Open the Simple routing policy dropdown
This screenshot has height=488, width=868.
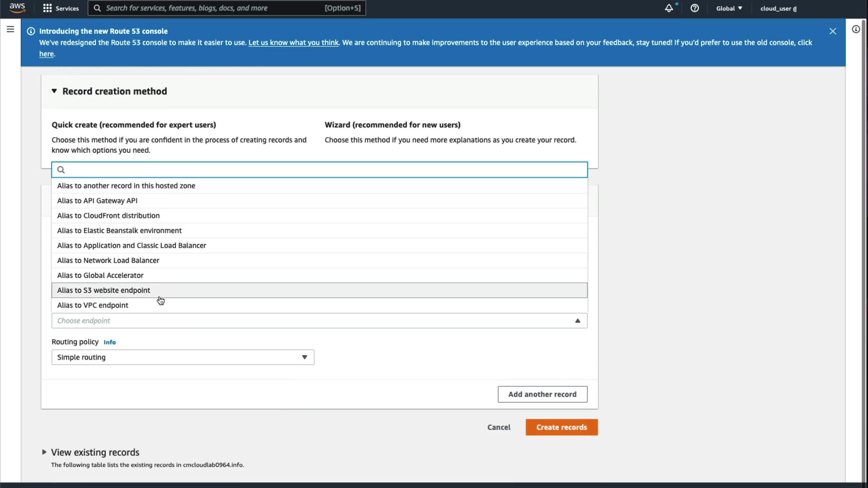point(183,357)
